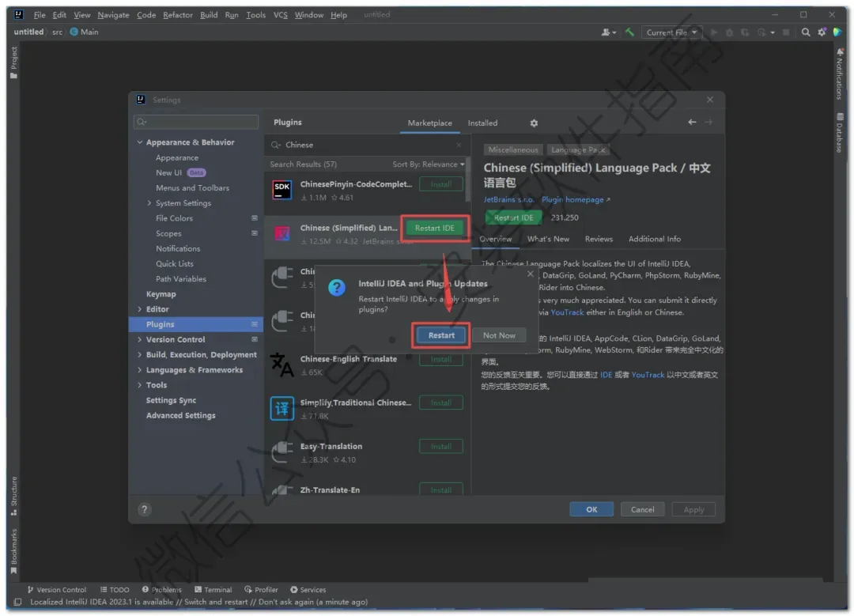Open the Terminal tool window
Viewport: 854px width, 616px height.
click(x=213, y=589)
